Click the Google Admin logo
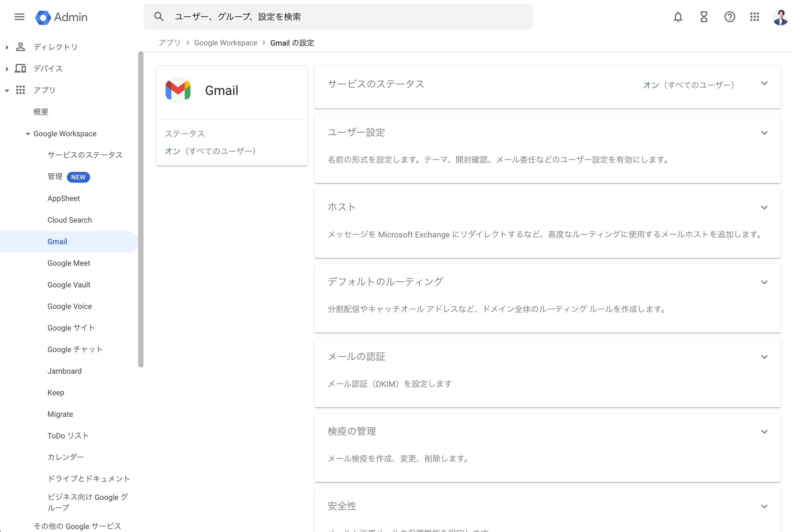Screen dimensions: 793x532 coord(62,17)
